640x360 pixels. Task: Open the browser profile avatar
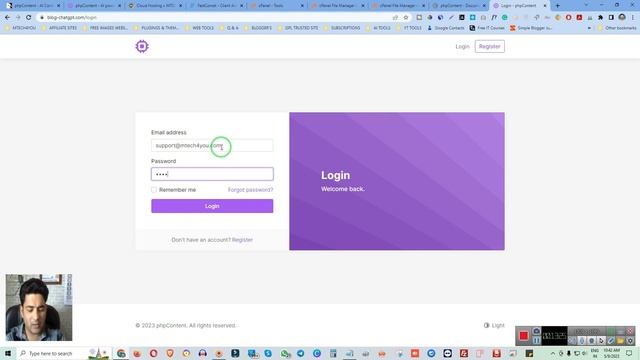622,17
